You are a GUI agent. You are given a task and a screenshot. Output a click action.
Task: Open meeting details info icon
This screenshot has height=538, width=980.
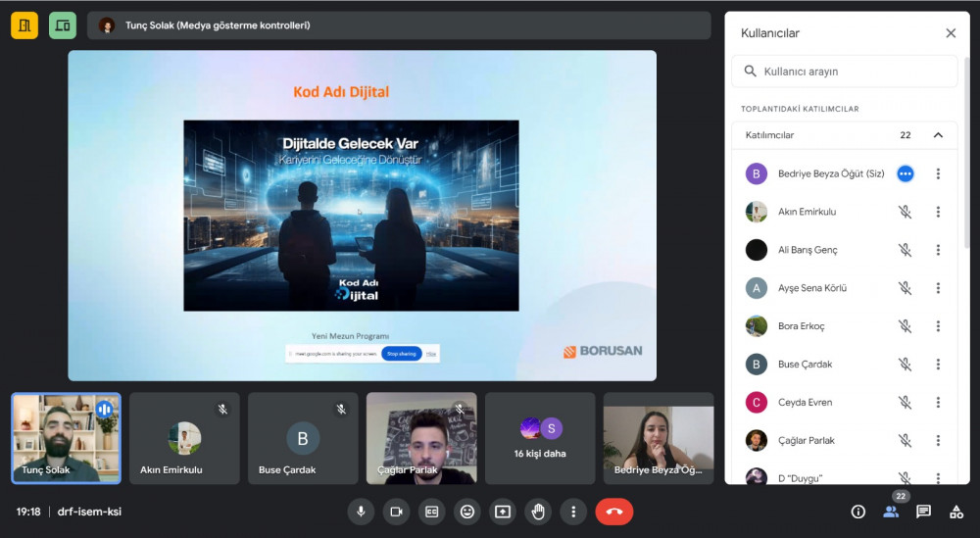pos(858,512)
